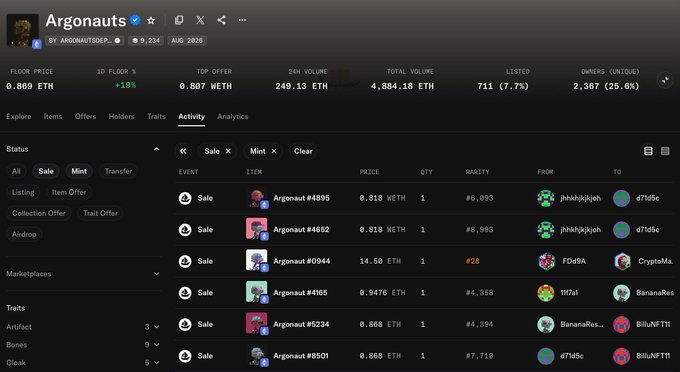This screenshot has height=372, width=680.
Task: Copy the collection address via the copy icon
Action: tap(179, 20)
